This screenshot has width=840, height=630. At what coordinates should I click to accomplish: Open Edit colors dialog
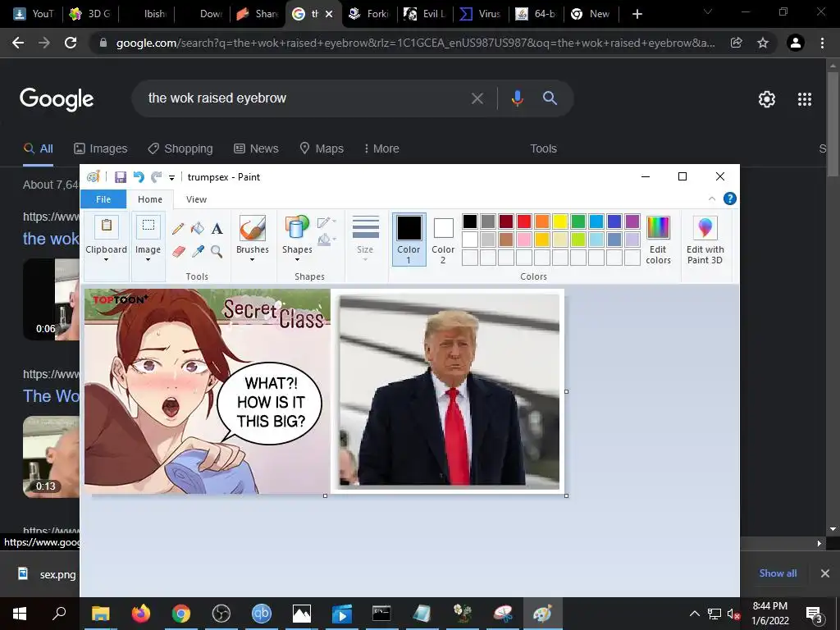(x=658, y=240)
